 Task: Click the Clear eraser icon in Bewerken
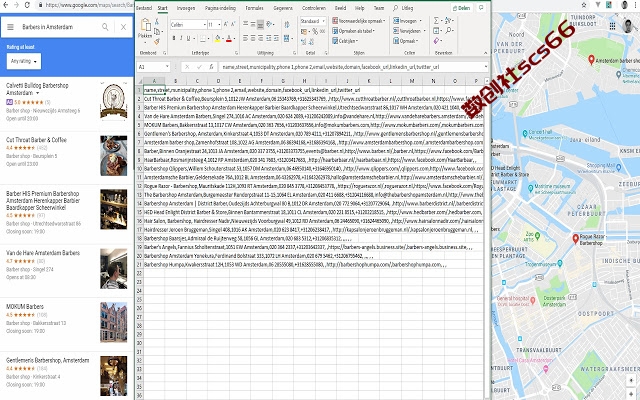point(436,41)
